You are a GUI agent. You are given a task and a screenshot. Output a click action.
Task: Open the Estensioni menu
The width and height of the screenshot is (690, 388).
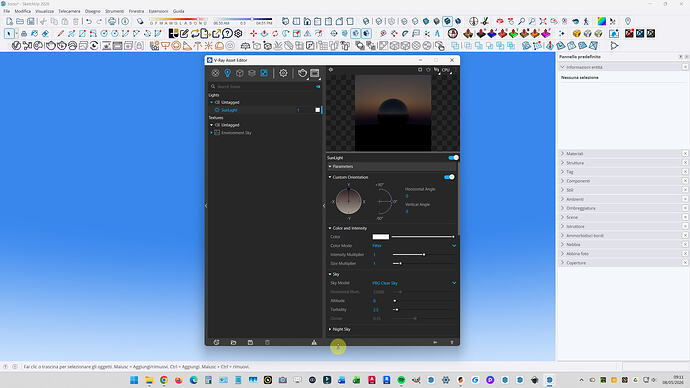(158, 11)
